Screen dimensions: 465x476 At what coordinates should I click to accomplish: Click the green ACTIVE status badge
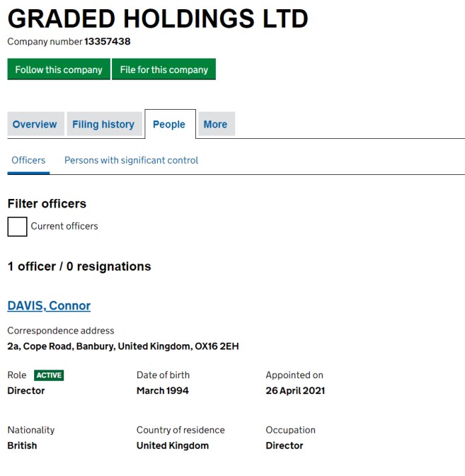(49, 375)
